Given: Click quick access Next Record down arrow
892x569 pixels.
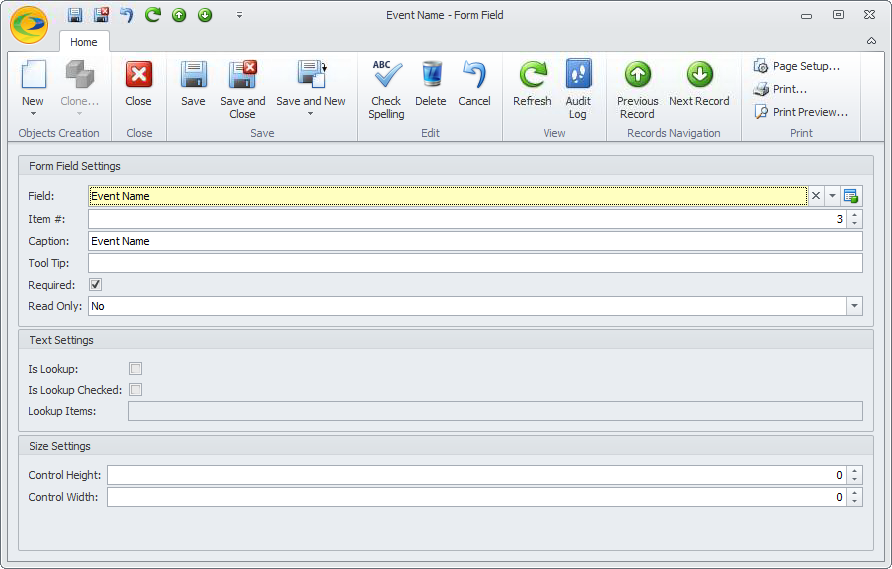Looking at the screenshot, I should click(205, 15).
